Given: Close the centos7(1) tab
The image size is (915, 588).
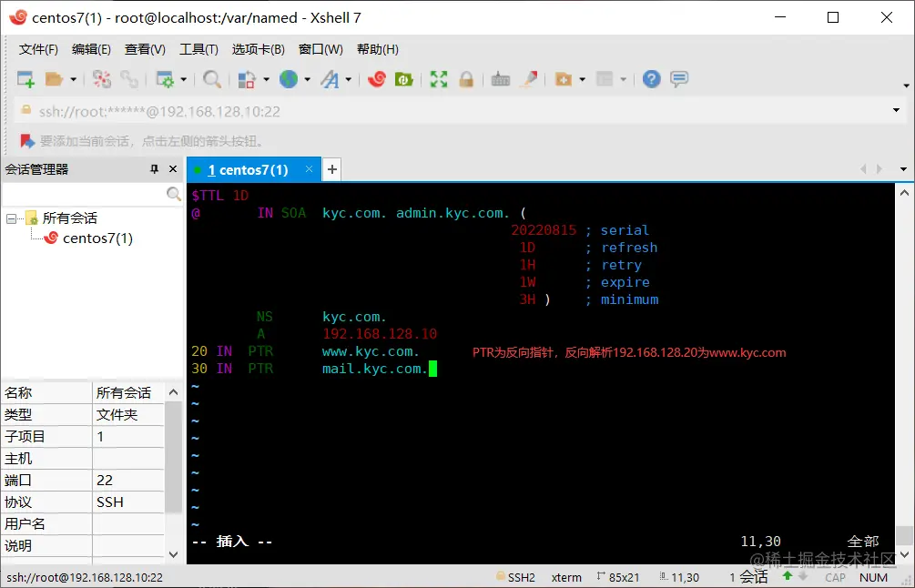Looking at the screenshot, I should point(309,169).
